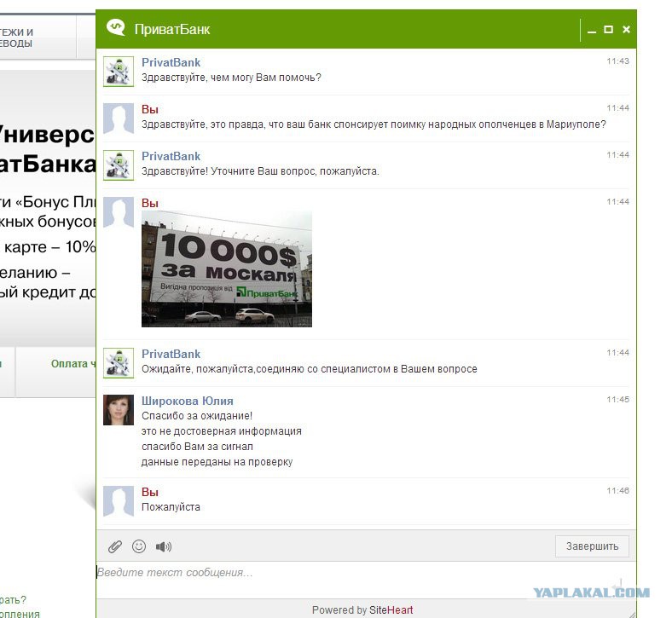This screenshot has height=618, width=672.
Task: Click the SiteHeart link in footer
Action: click(391, 609)
